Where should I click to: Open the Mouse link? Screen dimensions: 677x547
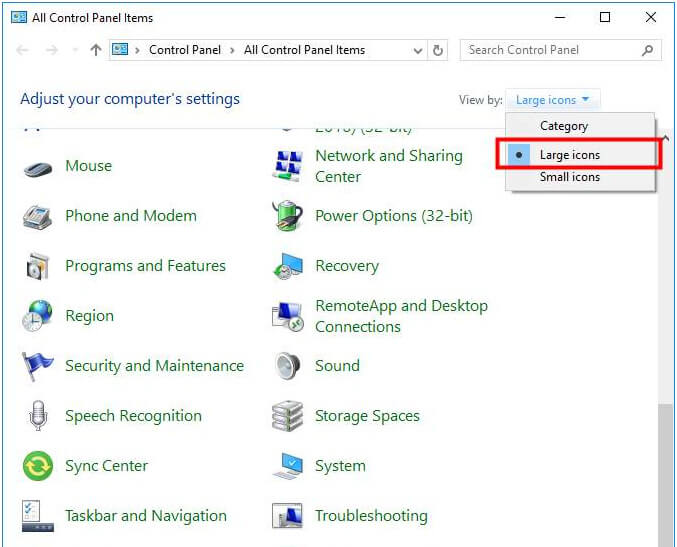pyautogui.click(x=89, y=166)
